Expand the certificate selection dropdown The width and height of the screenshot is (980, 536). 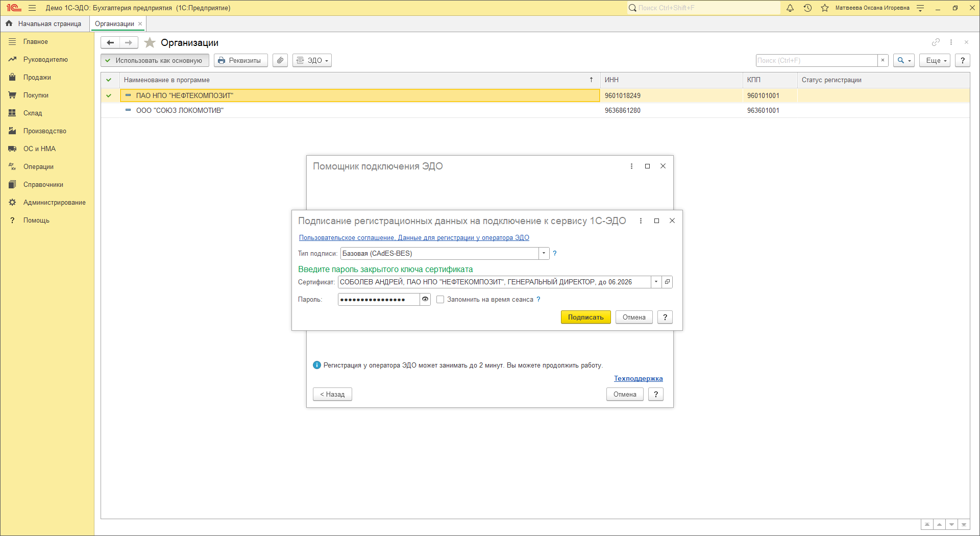[656, 282]
